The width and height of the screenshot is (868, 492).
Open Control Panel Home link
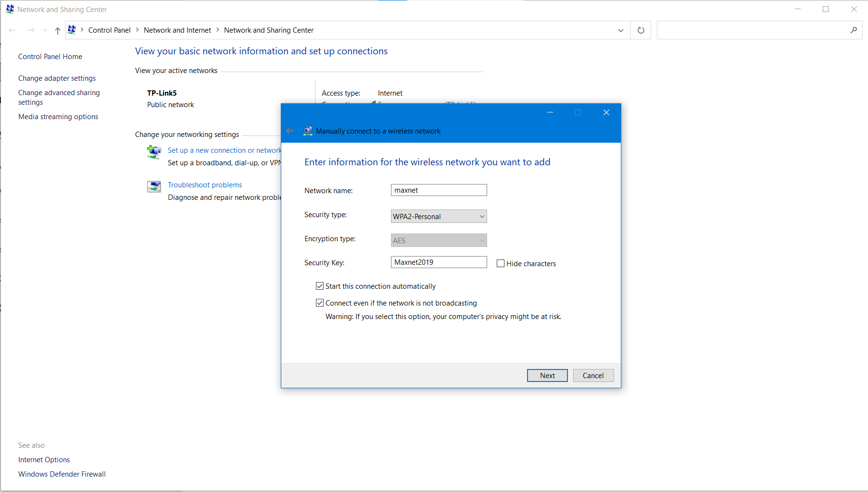(x=50, y=57)
